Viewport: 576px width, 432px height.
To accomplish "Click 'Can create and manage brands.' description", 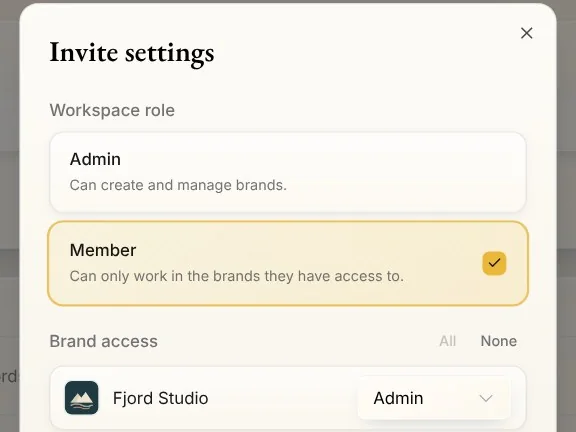I will tap(178, 185).
